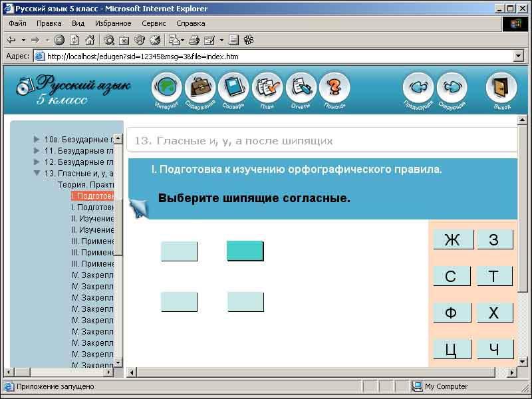Open the План checklist icon
The height and width of the screenshot is (399, 532).
(x=267, y=88)
